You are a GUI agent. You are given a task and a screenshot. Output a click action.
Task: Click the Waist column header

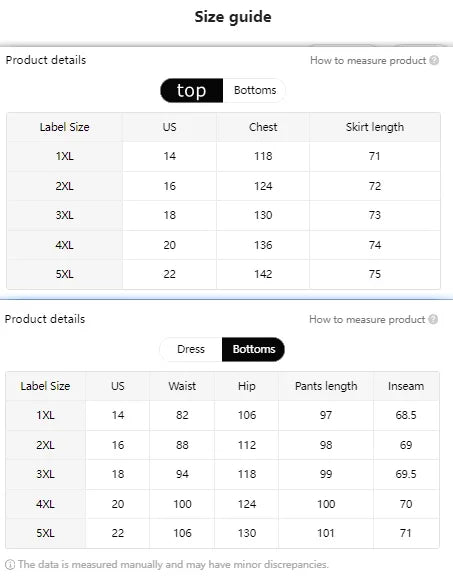[x=182, y=386]
